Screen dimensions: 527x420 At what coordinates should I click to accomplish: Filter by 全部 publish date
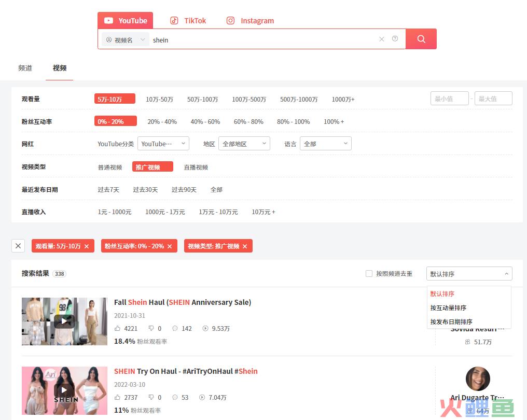coord(216,189)
